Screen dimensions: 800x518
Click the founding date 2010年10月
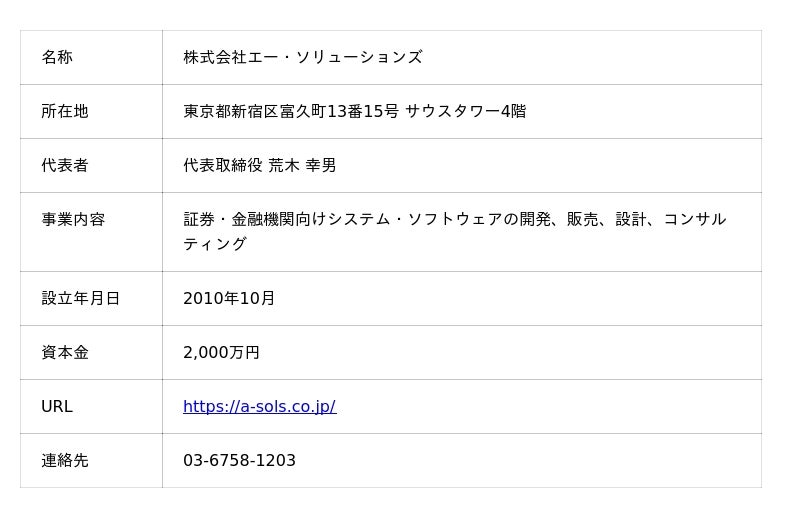(x=229, y=299)
